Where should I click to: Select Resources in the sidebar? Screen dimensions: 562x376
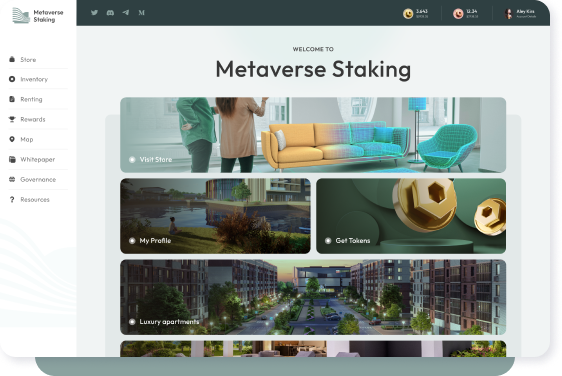click(x=35, y=200)
